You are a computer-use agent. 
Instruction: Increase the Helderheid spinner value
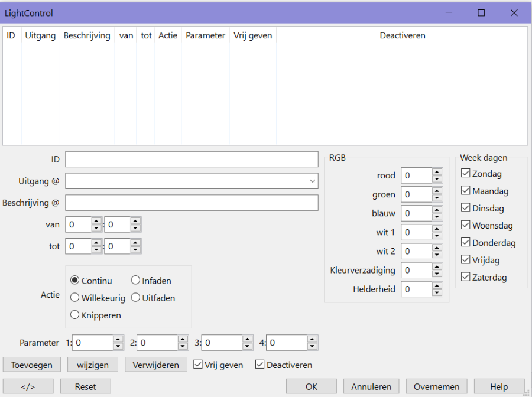click(x=437, y=285)
